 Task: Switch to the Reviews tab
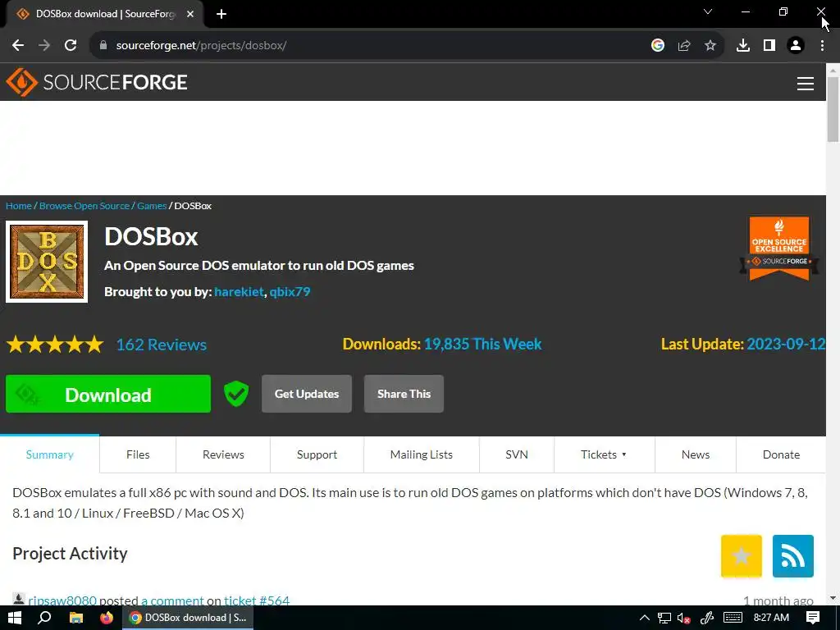[223, 454]
